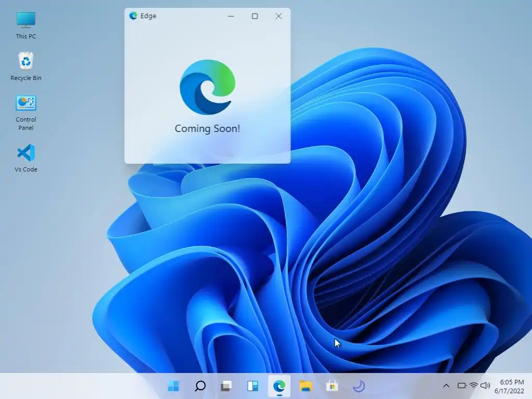Click the battery tray icon

click(x=462, y=386)
